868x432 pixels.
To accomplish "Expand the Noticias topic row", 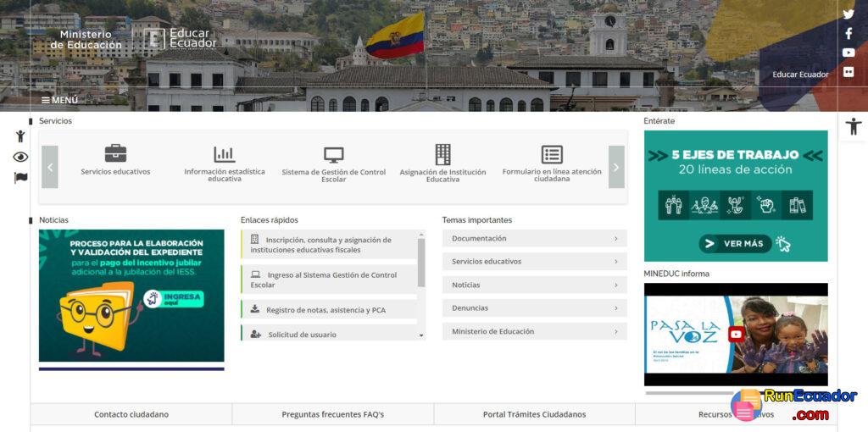I will point(535,285).
